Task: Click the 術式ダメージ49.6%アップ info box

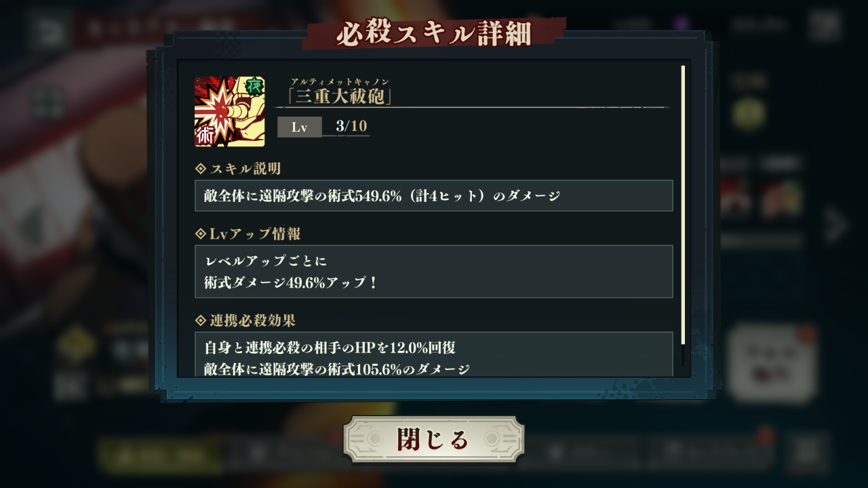Action: pos(433,271)
